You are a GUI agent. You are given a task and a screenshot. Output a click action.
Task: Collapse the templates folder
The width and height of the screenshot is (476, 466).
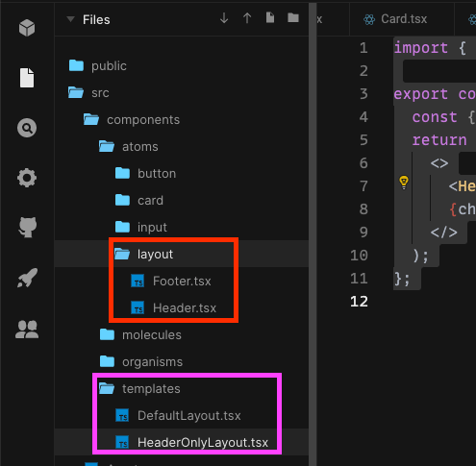[x=139, y=389]
